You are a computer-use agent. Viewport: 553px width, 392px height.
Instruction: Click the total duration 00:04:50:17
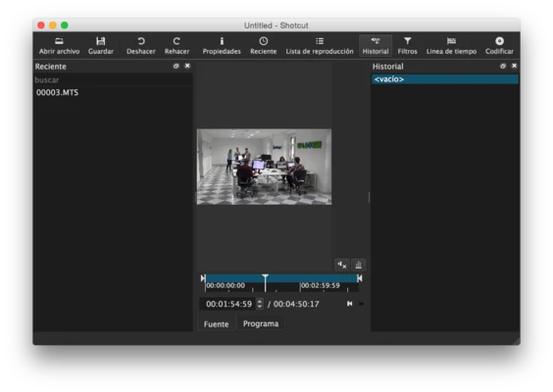[296, 304]
